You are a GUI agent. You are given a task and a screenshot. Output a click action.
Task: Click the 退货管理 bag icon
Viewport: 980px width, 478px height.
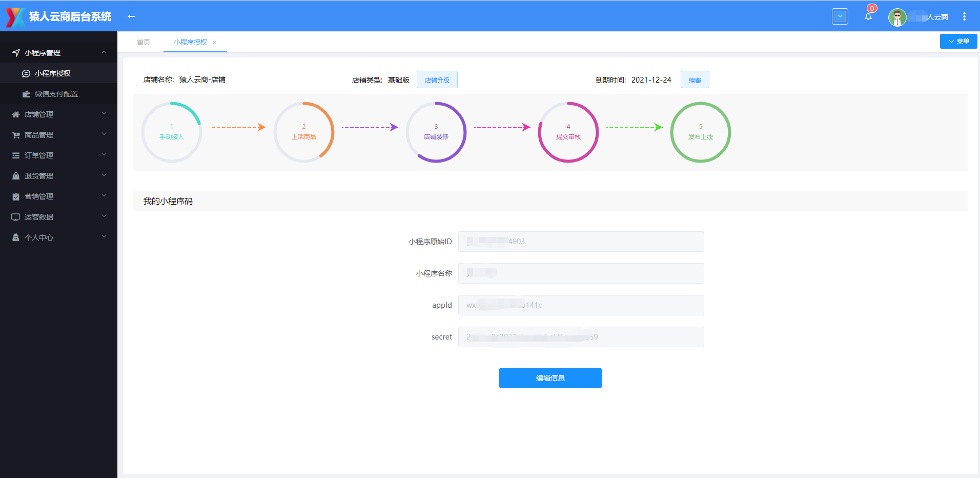pos(16,176)
